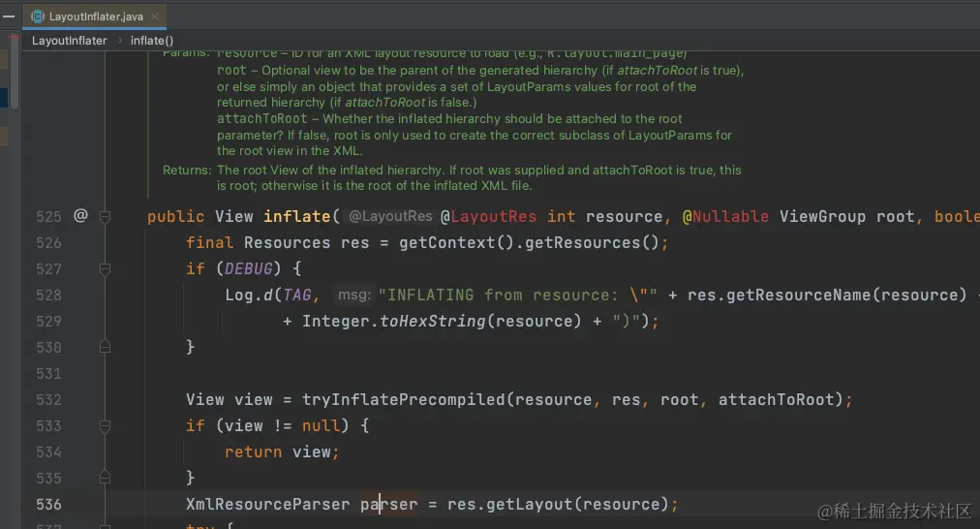Click the root parameter name in the doc comment
Viewport: 980px width, 529px height.
pos(231,71)
